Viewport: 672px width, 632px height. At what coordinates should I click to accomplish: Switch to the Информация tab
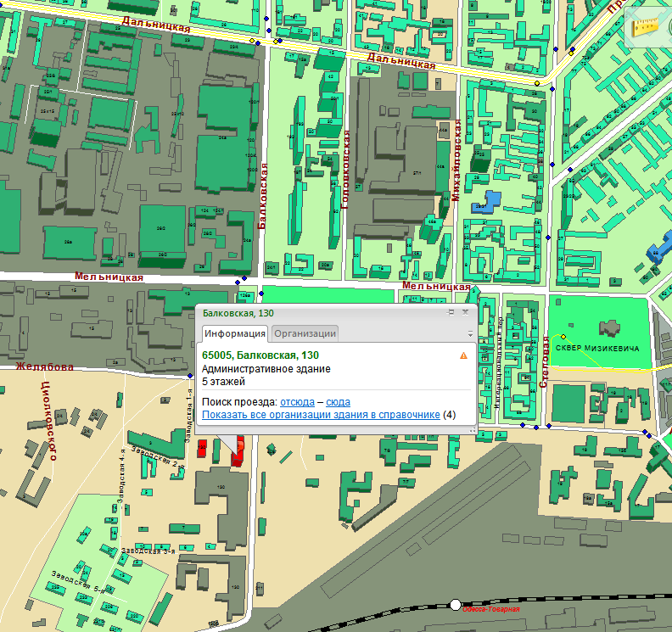[x=235, y=334]
